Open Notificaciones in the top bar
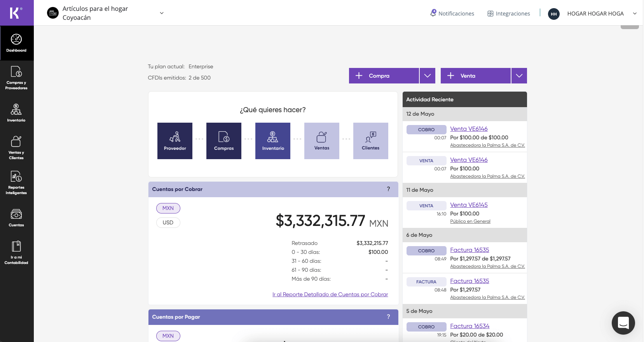This screenshot has height=342, width=644. coord(452,14)
